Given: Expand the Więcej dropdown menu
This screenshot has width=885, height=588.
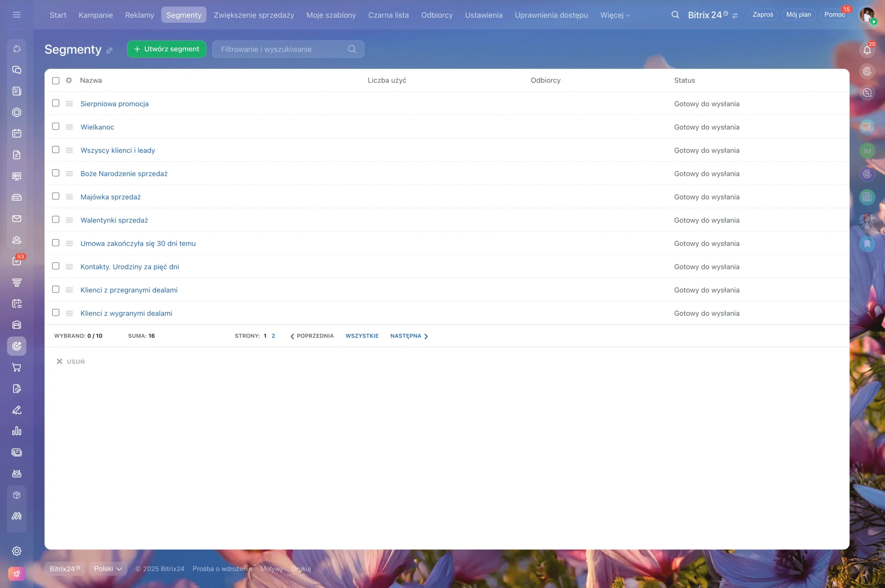Looking at the screenshot, I should pyautogui.click(x=615, y=15).
